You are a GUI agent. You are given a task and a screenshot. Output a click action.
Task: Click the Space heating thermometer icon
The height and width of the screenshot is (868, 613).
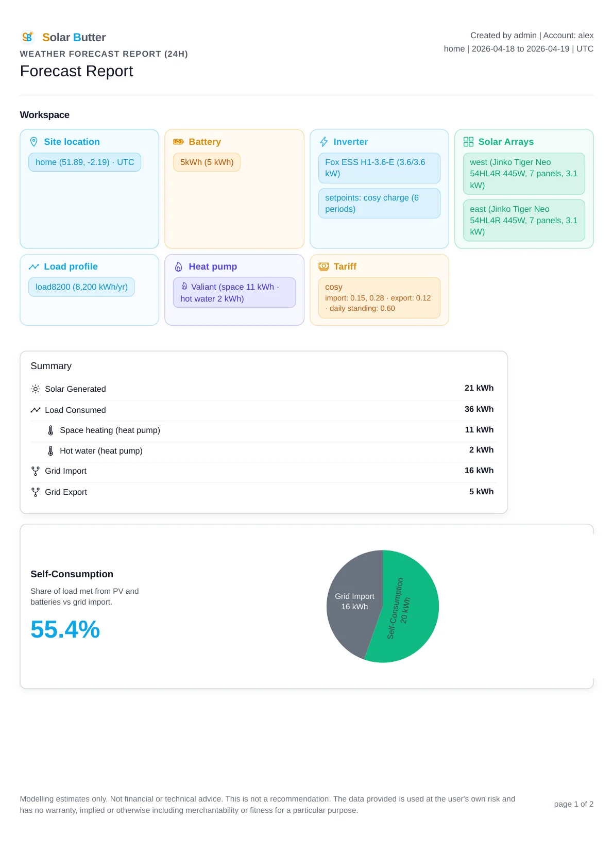[x=50, y=430]
